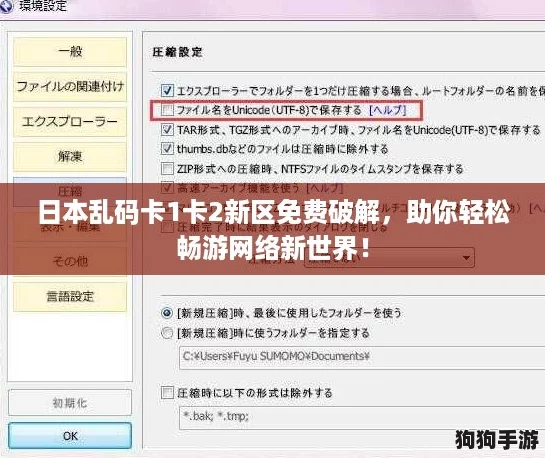Select the 圧縮 tab in sidebar
The height and width of the screenshot is (458, 545).
(70, 191)
